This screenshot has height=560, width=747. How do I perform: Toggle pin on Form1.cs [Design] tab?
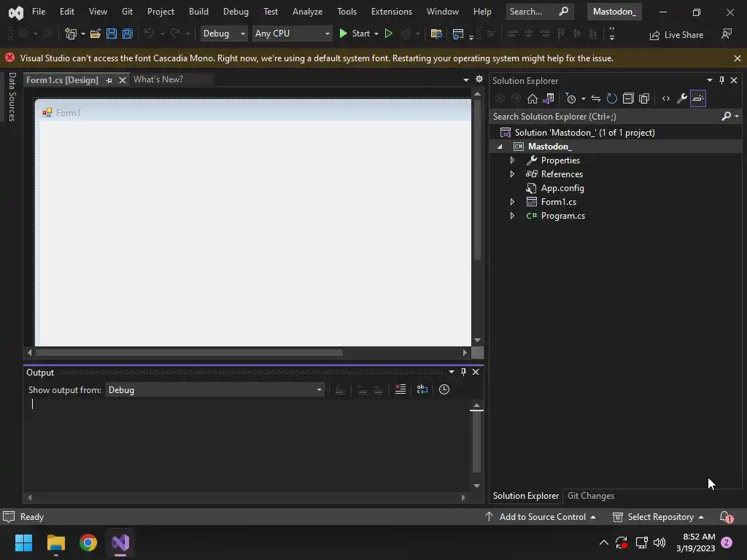point(109,80)
